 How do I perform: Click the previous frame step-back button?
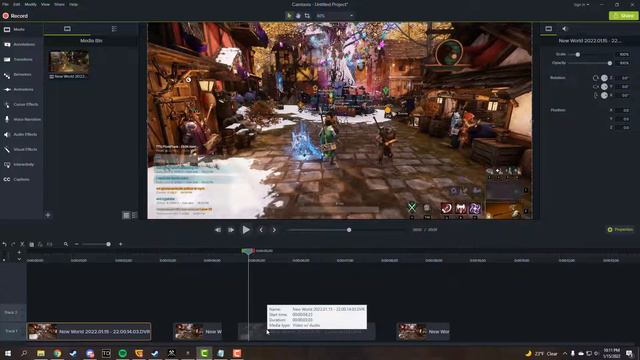(218, 230)
